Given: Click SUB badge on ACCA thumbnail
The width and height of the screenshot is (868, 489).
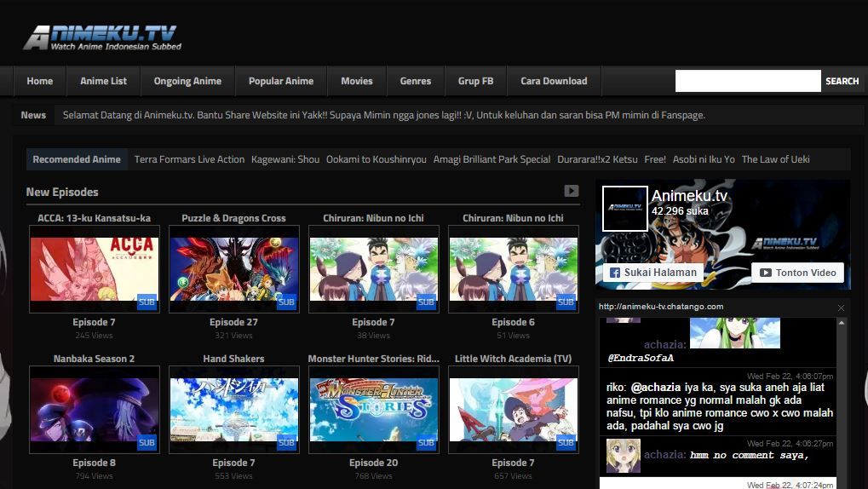Looking at the screenshot, I should point(147,302).
